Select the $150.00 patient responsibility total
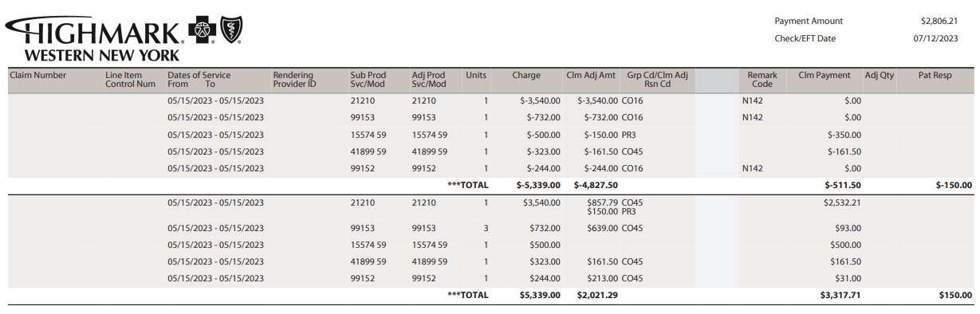This screenshot has height=314, width=980. 955,295
